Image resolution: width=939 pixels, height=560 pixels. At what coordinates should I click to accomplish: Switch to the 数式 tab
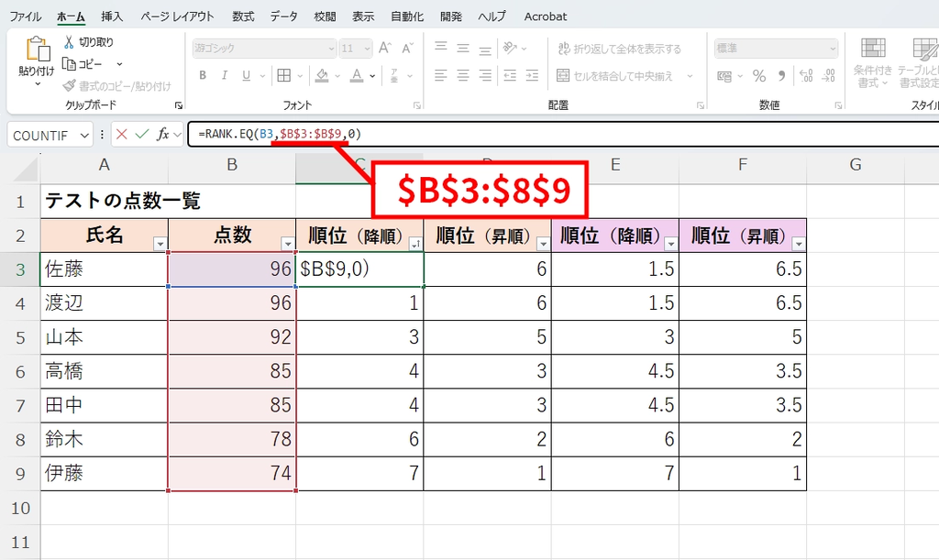pyautogui.click(x=243, y=16)
